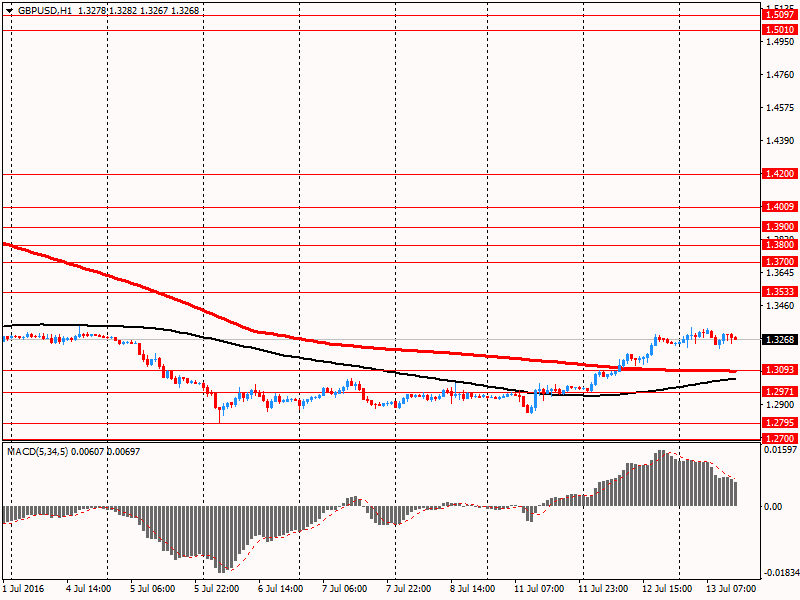Click the 1.2795 level label
Viewport: 800px width, 600px height.
click(x=780, y=422)
